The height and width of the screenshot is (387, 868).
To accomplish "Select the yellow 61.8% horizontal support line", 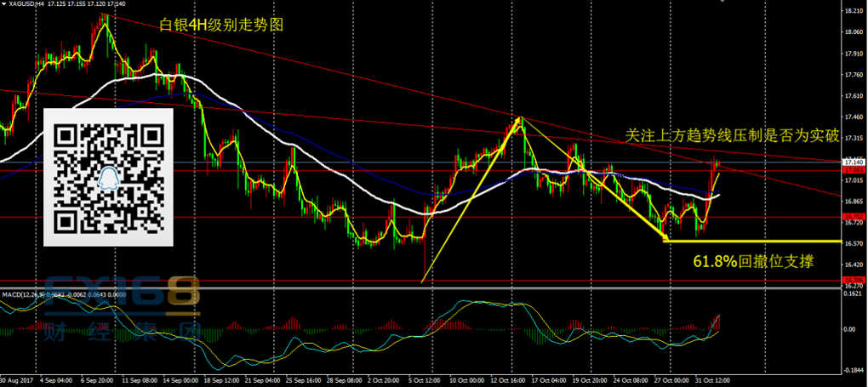I will coord(749,242).
